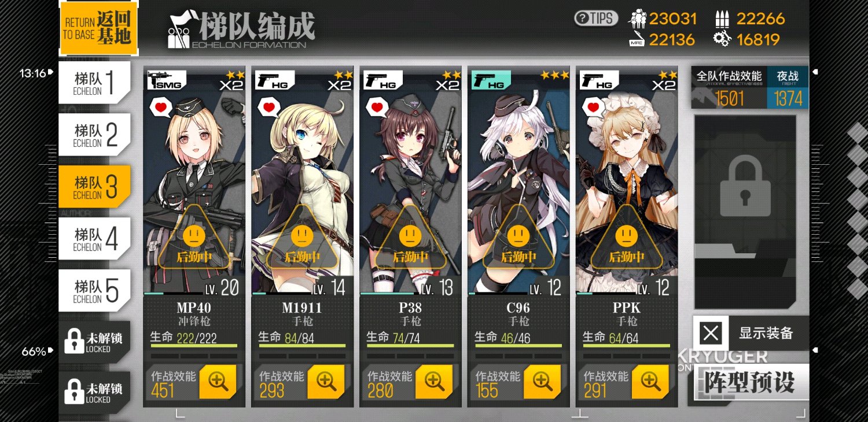868x422 pixels.
Task: Select the Echelon 4 tab
Action: click(95, 239)
